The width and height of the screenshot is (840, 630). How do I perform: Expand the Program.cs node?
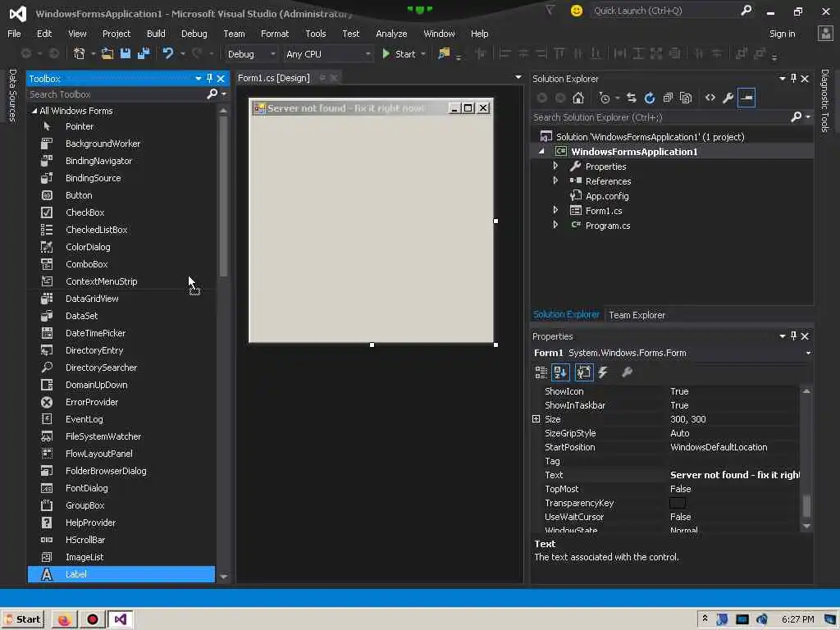click(555, 225)
